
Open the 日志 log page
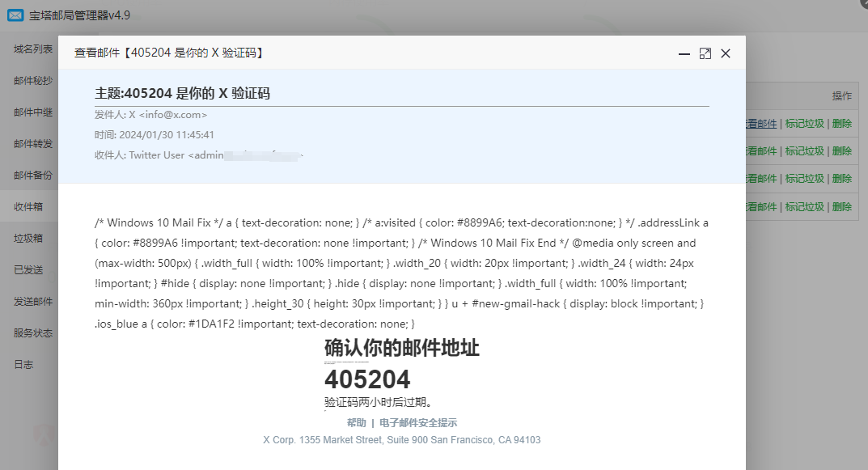(23, 365)
